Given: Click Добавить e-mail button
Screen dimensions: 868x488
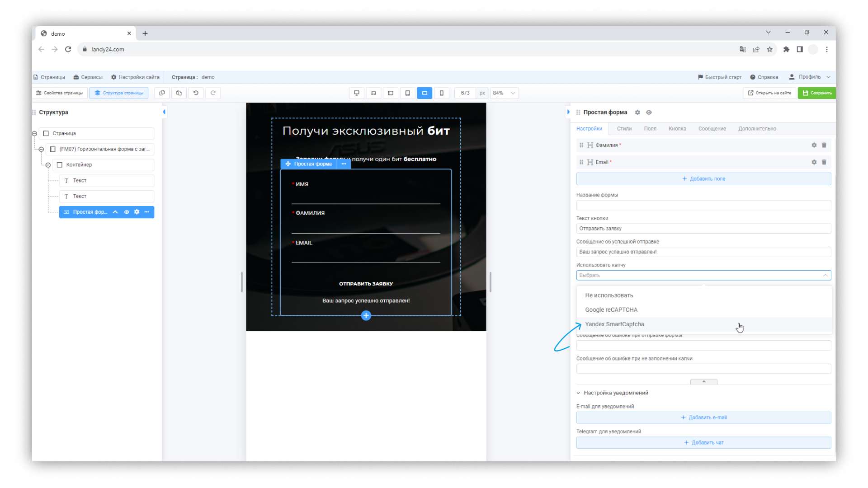Looking at the screenshot, I should click(x=703, y=418).
